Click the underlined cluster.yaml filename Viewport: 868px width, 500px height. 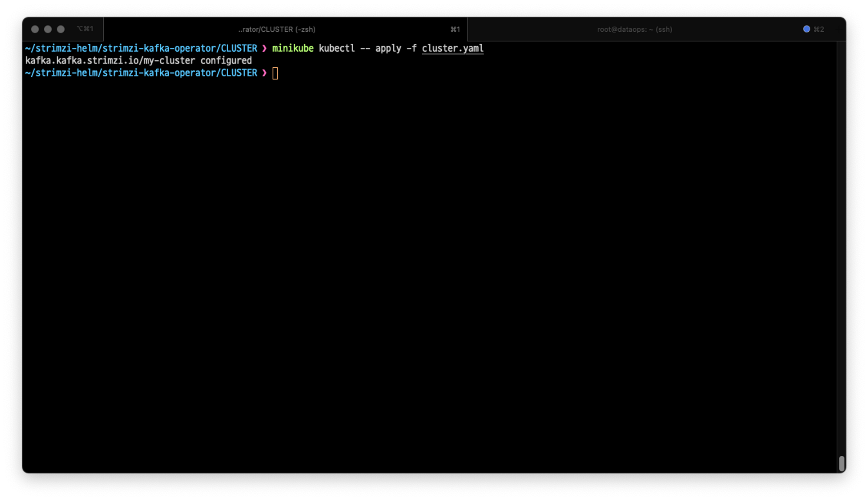pos(452,48)
